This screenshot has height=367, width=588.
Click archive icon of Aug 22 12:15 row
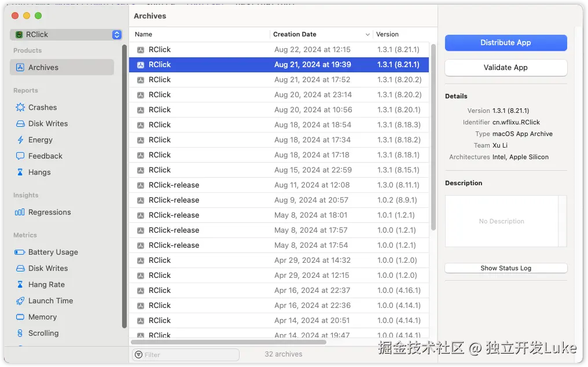click(141, 50)
